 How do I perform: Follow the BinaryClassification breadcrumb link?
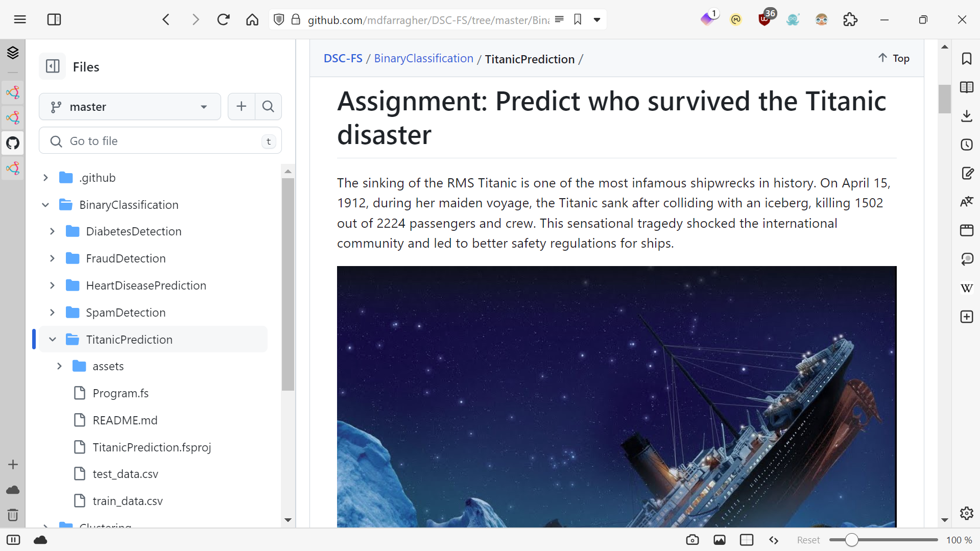tap(423, 59)
